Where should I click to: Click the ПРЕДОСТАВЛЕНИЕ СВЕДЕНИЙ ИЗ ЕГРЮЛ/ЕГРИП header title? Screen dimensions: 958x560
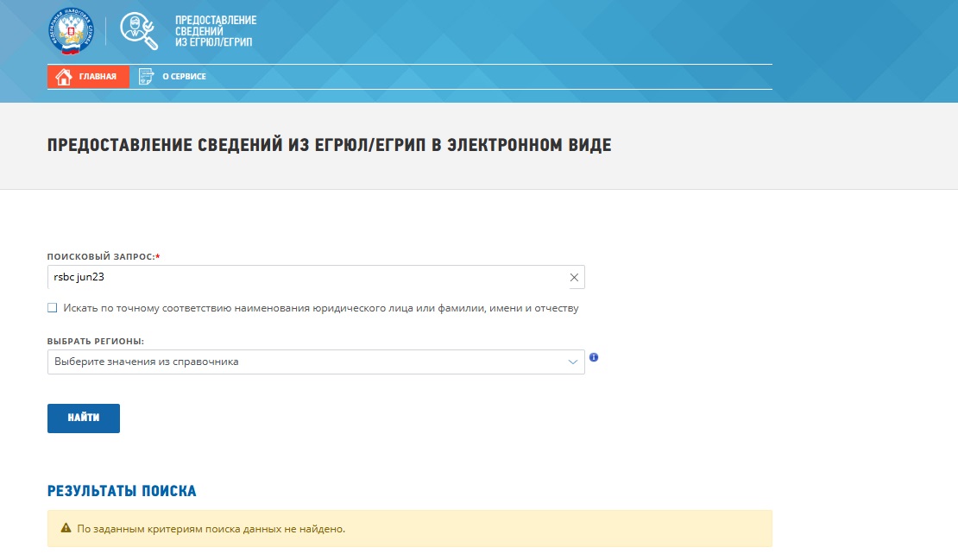216,31
